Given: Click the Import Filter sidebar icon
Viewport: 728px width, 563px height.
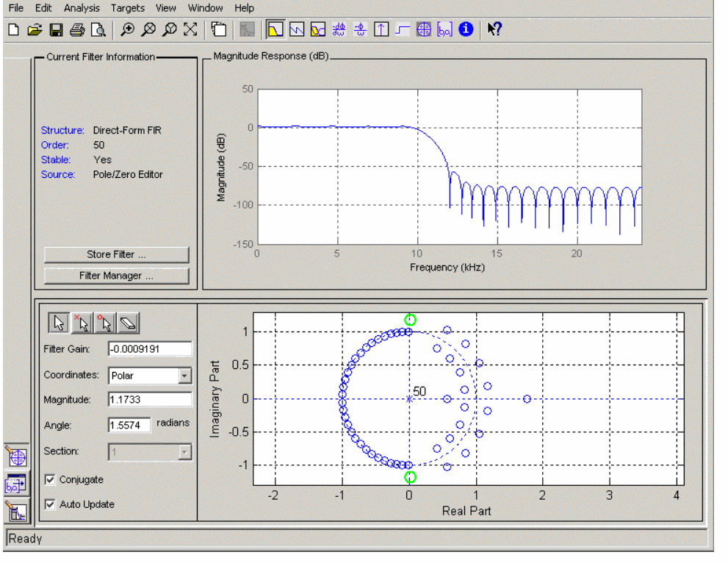Looking at the screenshot, I should [x=17, y=484].
